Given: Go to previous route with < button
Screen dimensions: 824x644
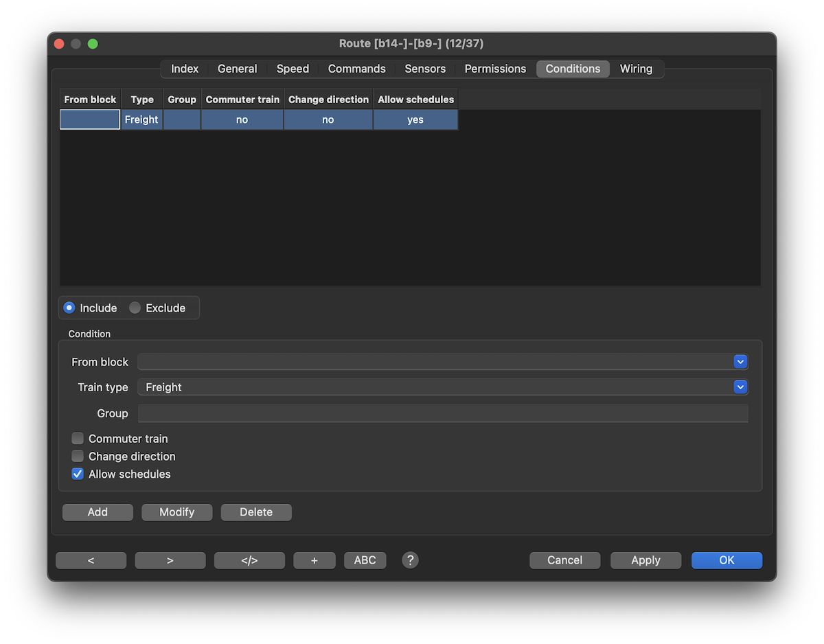Looking at the screenshot, I should pyautogui.click(x=91, y=560).
